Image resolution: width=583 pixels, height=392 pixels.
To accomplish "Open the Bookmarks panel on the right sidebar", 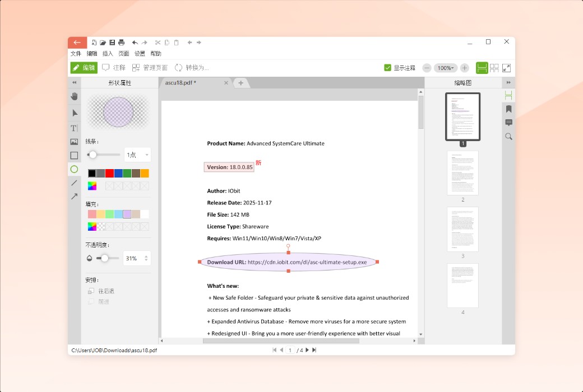I will pyautogui.click(x=508, y=109).
